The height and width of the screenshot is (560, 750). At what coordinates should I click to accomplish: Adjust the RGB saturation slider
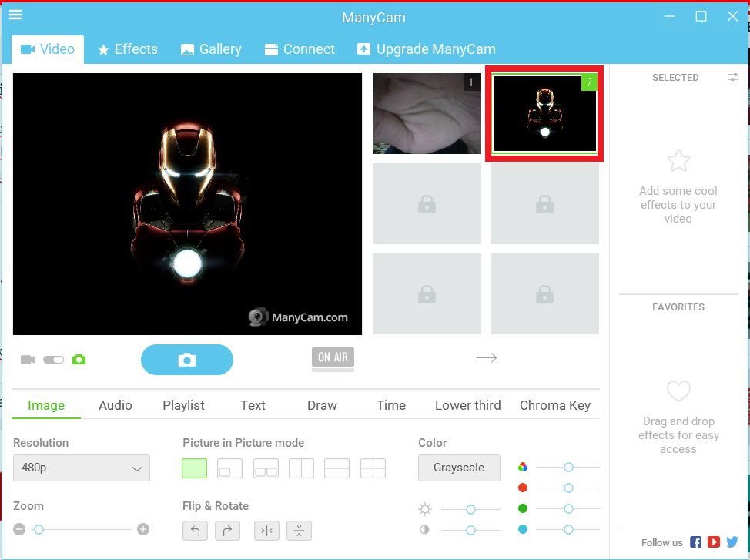tap(568, 467)
